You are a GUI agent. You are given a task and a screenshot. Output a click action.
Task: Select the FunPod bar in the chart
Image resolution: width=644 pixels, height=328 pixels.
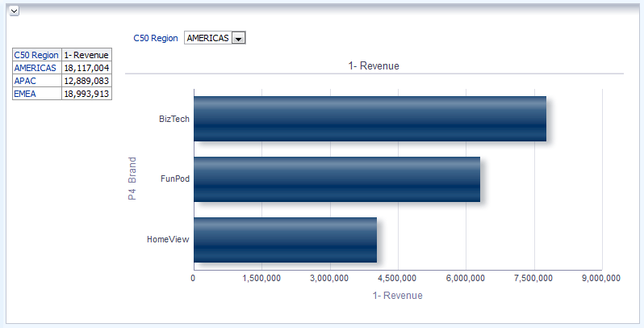(x=337, y=179)
